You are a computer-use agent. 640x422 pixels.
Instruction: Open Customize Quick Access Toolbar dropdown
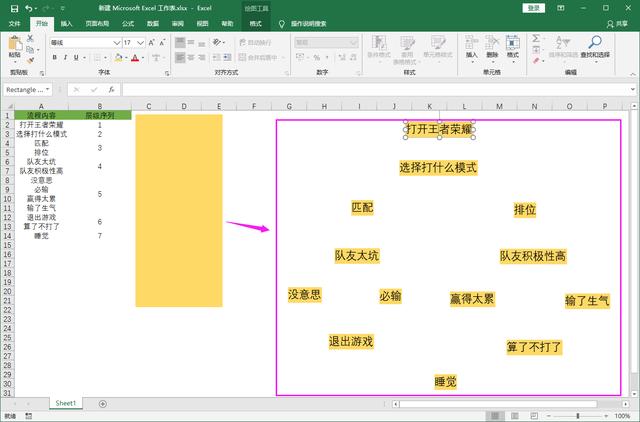[x=62, y=8]
